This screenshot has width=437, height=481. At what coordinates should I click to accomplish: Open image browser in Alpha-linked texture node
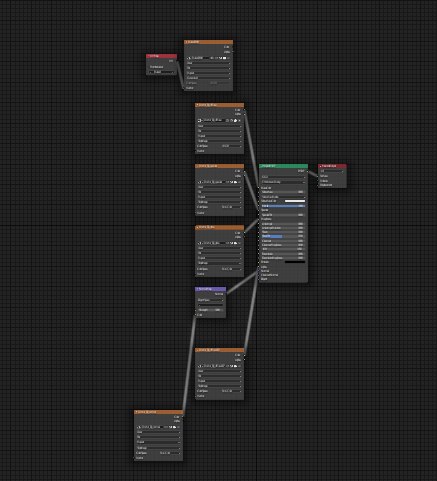point(199,366)
